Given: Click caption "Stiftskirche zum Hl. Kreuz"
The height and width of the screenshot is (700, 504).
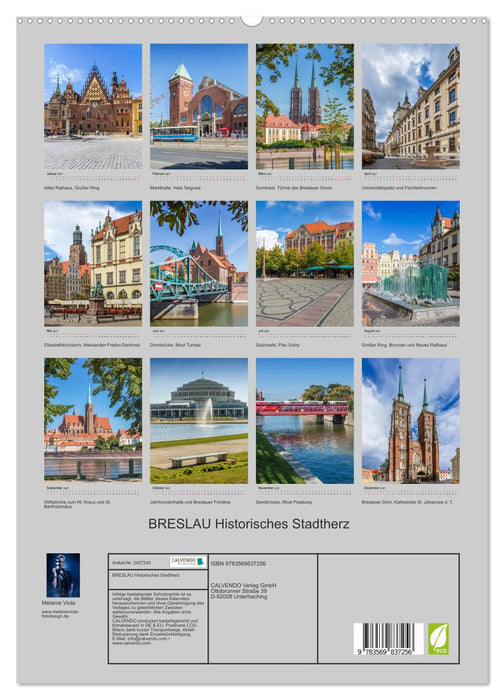Looking at the screenshot, I should coord(77,504).
